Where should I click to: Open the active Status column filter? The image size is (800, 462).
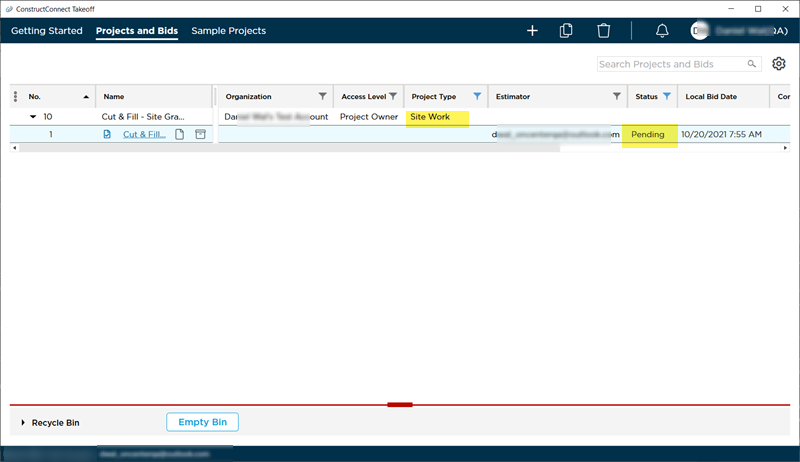click(x=667, y=96)
